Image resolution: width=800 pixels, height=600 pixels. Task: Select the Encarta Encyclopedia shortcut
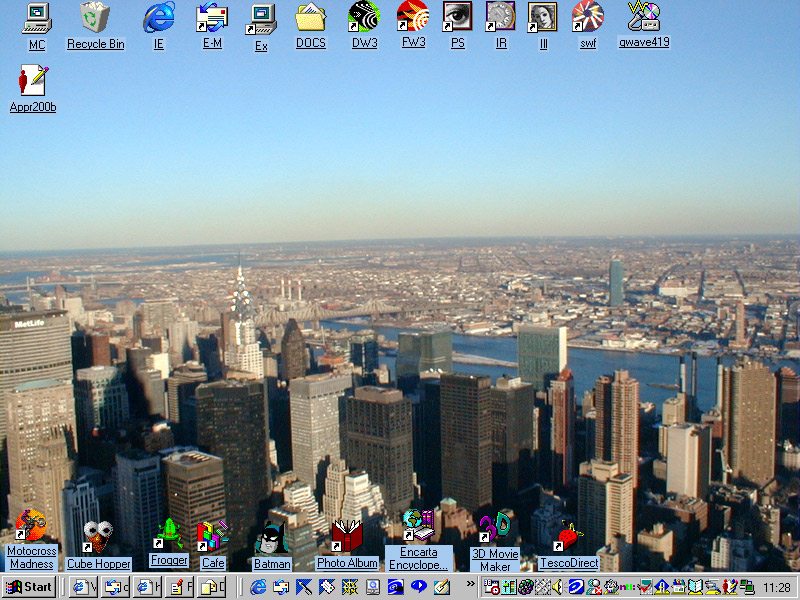coord(418,527)
